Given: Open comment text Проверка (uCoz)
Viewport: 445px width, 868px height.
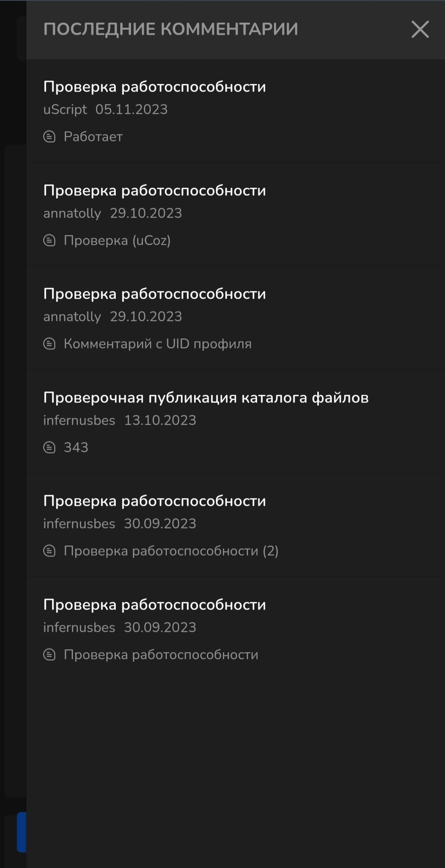Looking at the screenshot, I should [x=117, y=240].
